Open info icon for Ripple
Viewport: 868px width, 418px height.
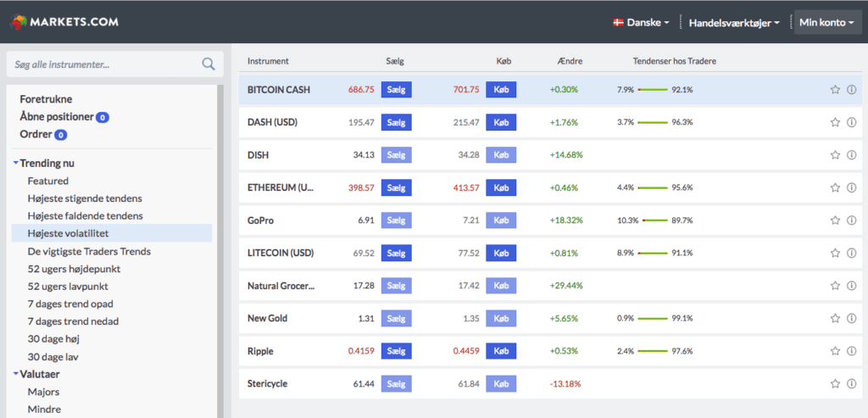pos(851,351)
